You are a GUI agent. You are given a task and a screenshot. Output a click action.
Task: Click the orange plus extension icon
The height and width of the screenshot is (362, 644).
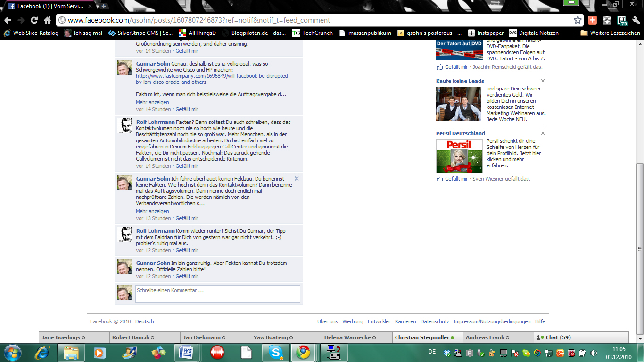(x=593, y=20)
